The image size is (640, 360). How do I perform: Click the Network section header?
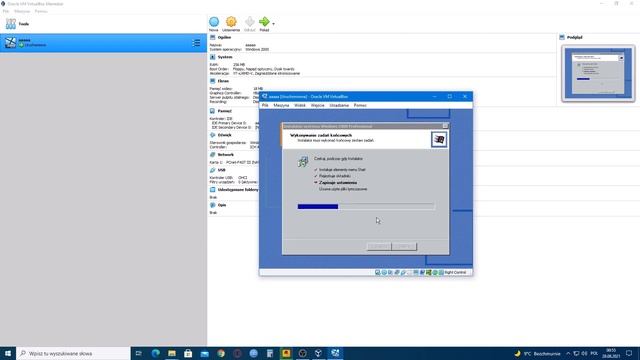coord(226,154)
